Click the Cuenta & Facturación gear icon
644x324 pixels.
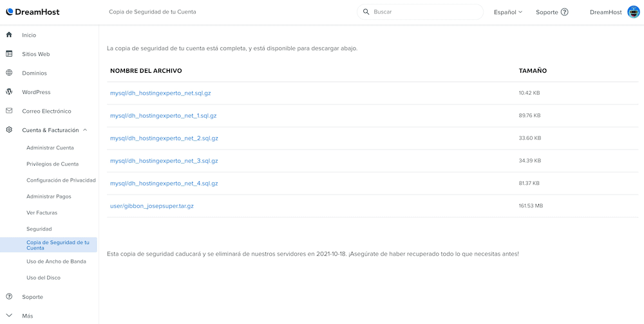[9, 129]
